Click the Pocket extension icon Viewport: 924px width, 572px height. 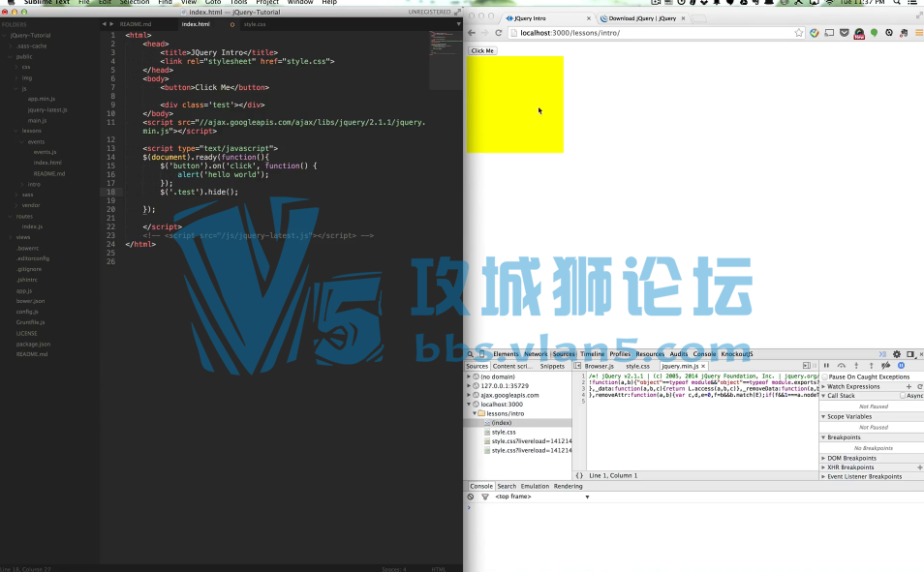844,33
